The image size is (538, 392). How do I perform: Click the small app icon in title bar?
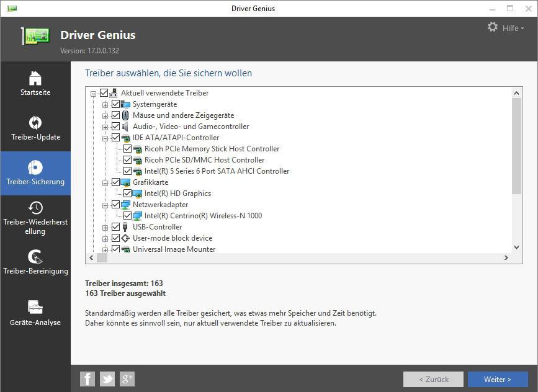tap(12, 8)
